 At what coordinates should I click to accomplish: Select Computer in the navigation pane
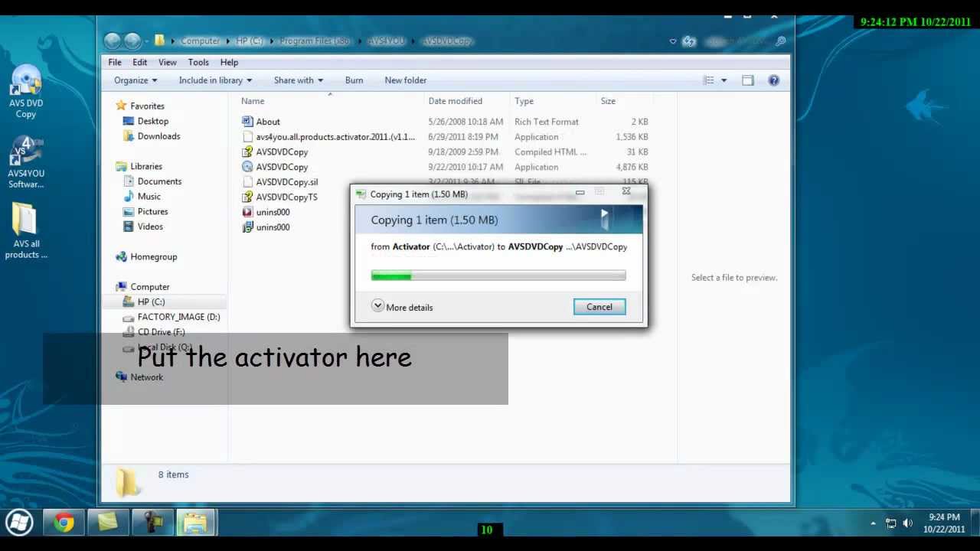coord(149,287)
